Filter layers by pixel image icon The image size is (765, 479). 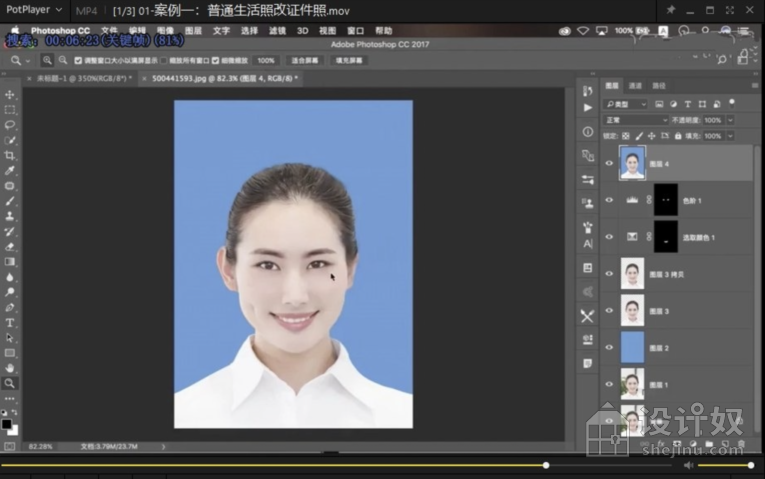(659, 104)
